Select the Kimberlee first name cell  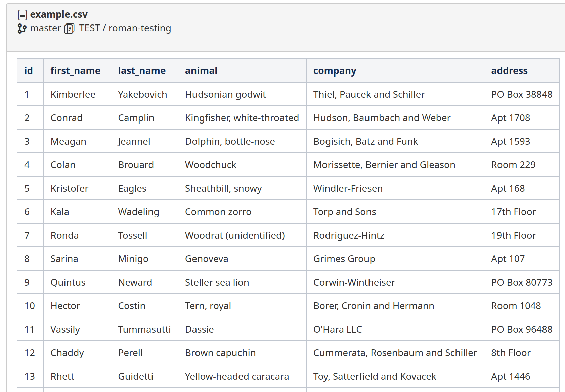point(73,94)
